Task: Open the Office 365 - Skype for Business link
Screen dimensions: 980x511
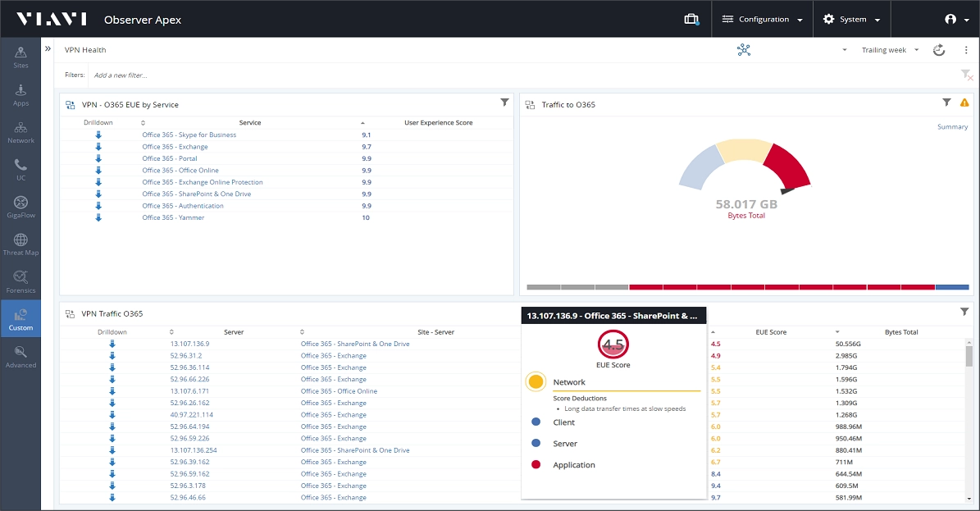Action: pyautogui.click(x=189, y=135)
